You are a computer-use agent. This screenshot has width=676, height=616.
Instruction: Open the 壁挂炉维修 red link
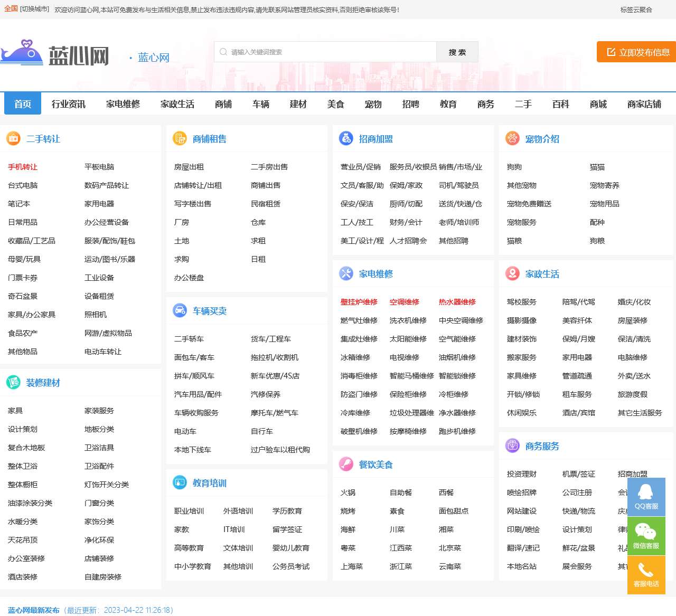point(359,302)
